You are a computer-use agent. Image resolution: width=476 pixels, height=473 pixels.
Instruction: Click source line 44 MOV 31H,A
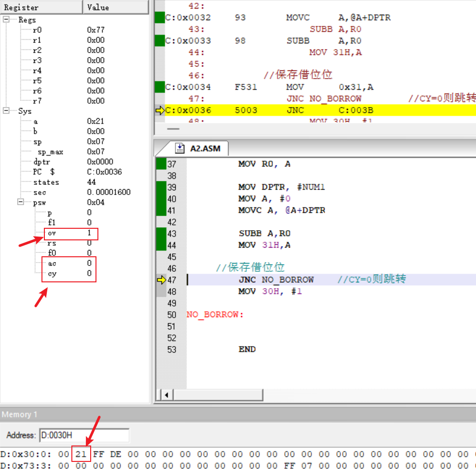tap(264, 245)
